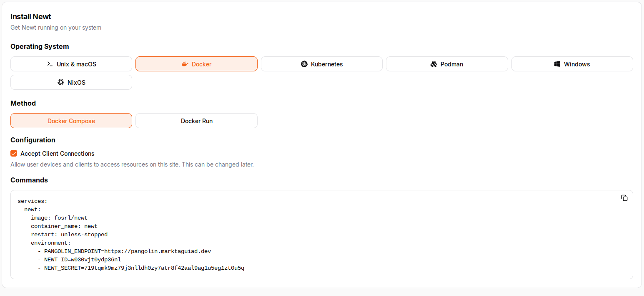Click the PANGOLIN_ENDPOINT line in the code

[x=128, y=251]
